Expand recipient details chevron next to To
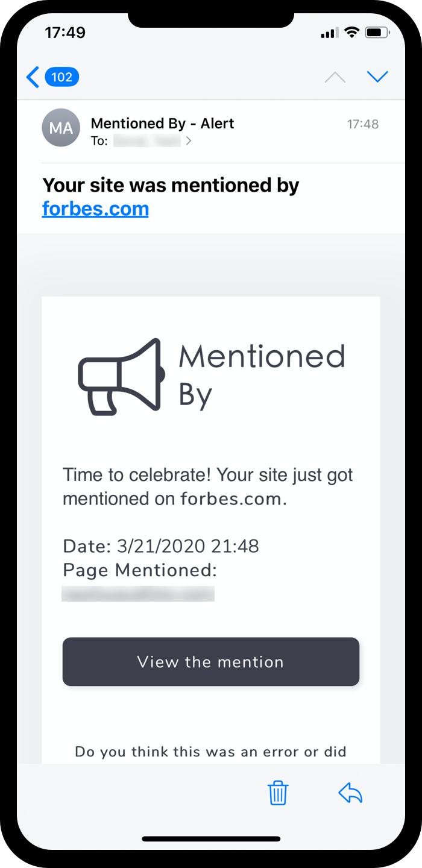Screen dimensions: 422x868 (x=189, y=141)
